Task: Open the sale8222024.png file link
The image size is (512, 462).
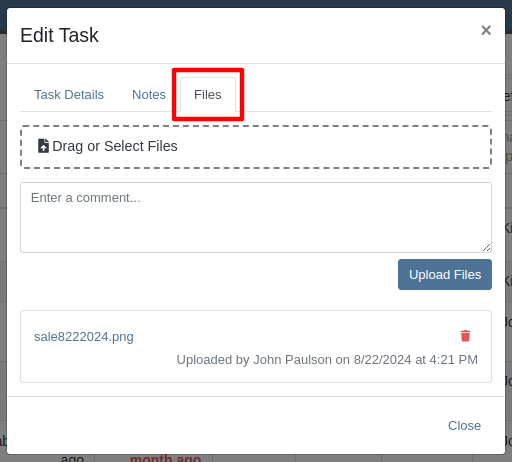Action: point(84,337)
